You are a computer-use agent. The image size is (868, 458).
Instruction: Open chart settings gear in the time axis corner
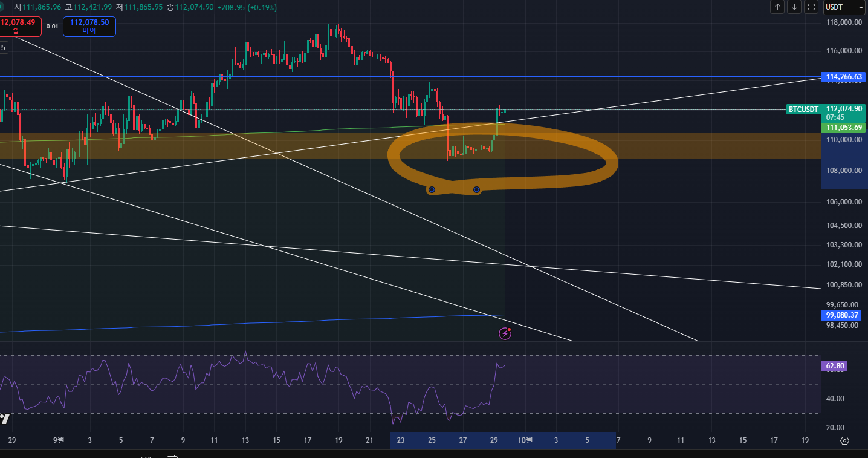click(x=845, y=440)
